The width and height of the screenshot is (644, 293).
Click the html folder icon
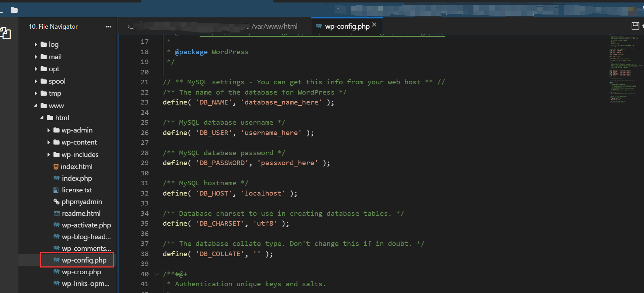(x=50, y=118)
